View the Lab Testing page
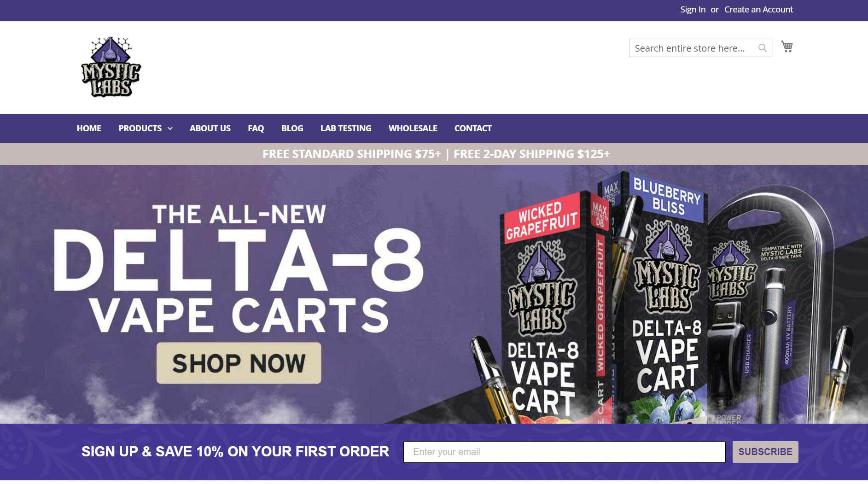This screenshot has width=868, height=484. click(346, 128)
